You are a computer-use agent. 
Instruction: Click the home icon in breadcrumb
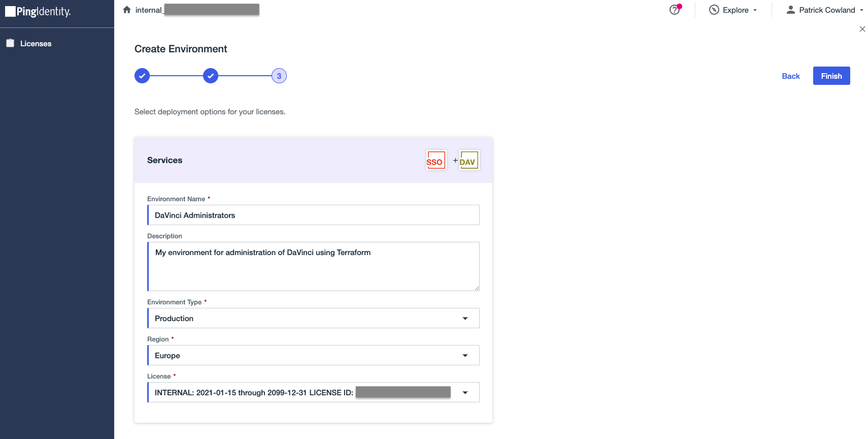[127, 10]
